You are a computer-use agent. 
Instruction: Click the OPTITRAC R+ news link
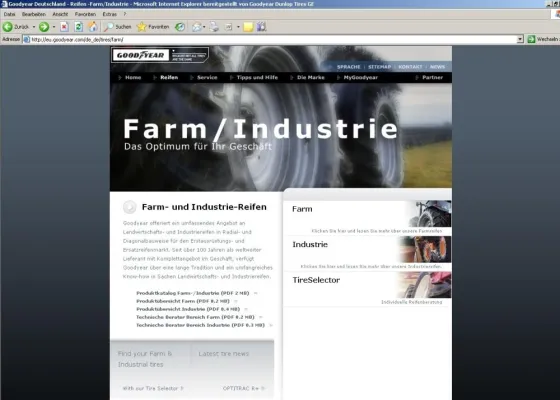[x=243, y=388]
